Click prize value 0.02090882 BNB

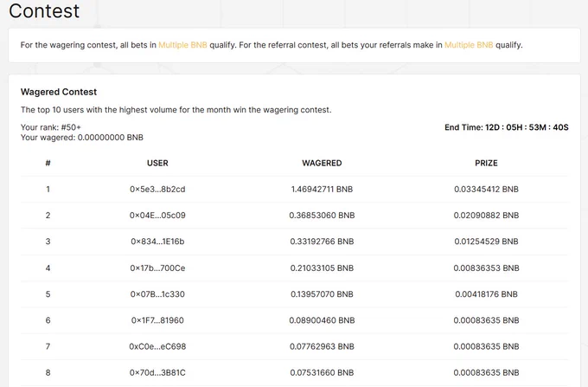pos(486,216)
